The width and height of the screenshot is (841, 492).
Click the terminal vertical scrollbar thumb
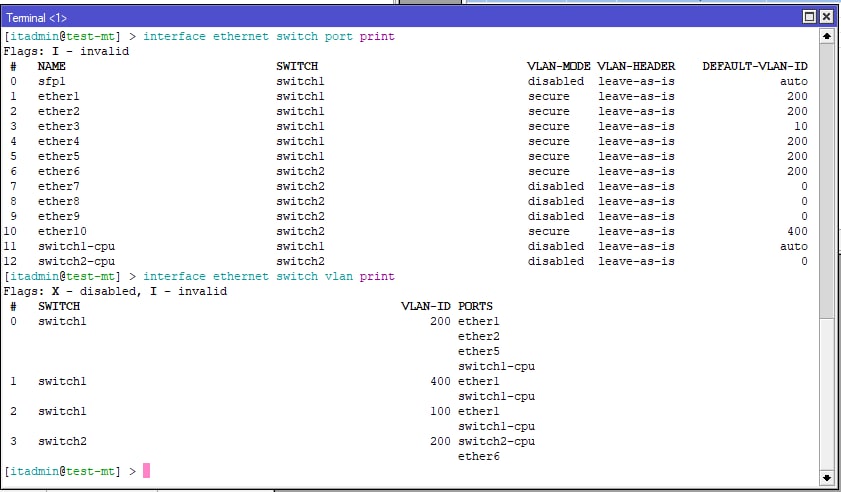(827, 183)
